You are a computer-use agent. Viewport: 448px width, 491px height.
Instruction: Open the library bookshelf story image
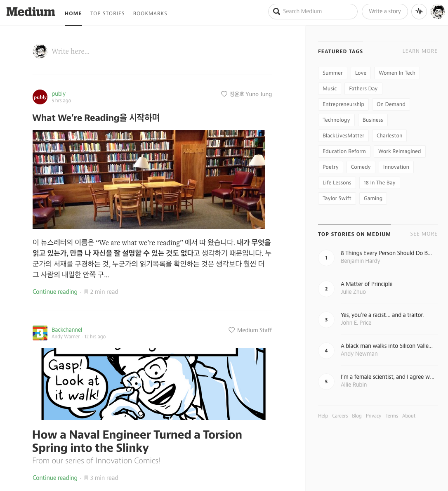pyautogui.click(x=149, y=179)
